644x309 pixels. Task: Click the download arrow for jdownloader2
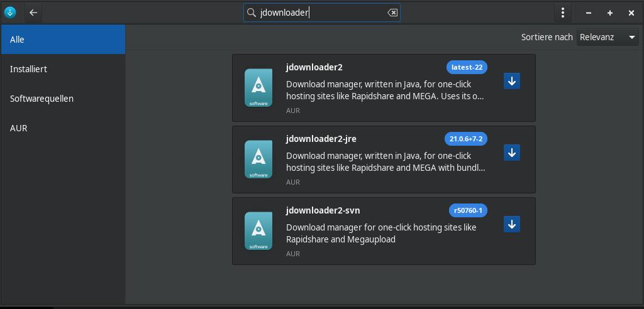511,81
